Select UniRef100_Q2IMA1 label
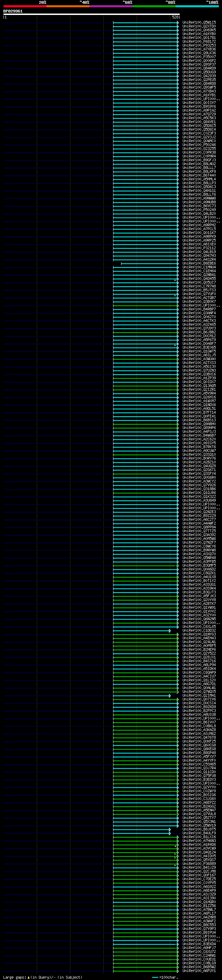 coord(199,695)
